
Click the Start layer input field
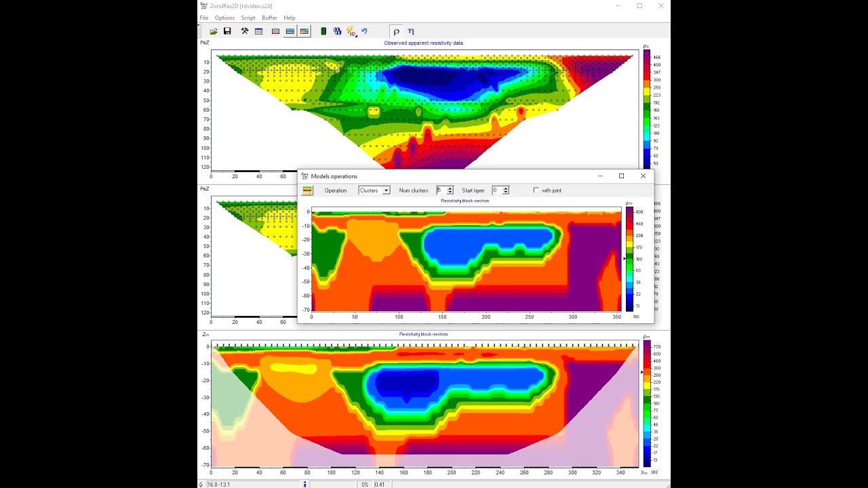[496, 190]
